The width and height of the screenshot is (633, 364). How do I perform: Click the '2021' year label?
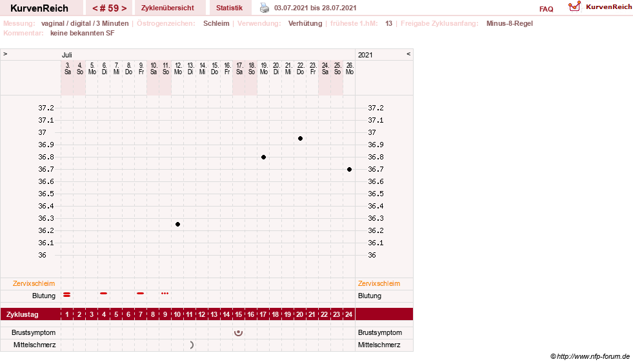click(365, 55)
